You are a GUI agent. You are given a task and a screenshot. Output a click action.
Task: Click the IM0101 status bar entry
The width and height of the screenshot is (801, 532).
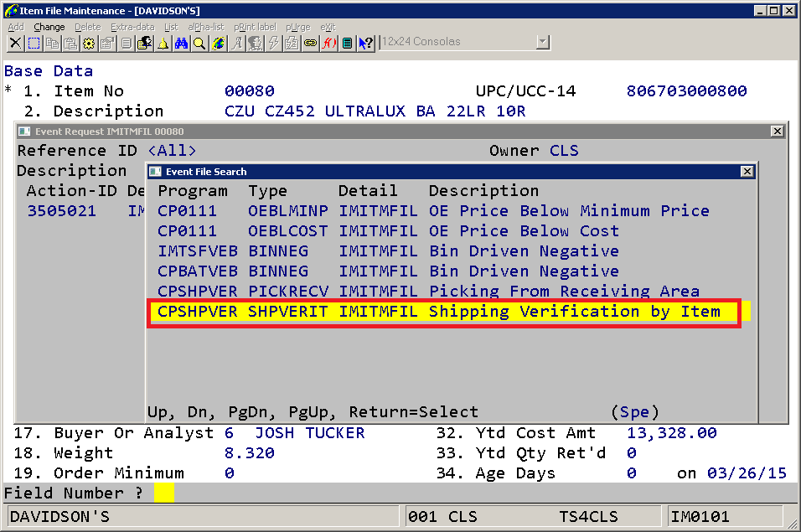700,517
